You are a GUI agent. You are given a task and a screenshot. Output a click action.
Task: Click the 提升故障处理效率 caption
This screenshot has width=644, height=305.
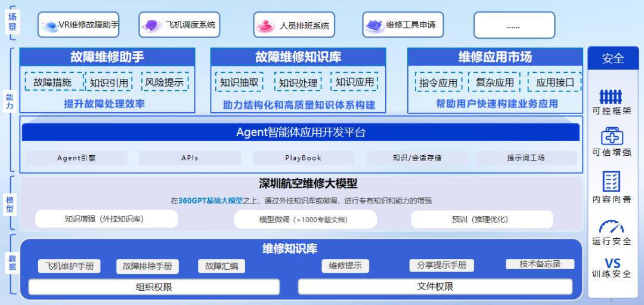point(104,104)
